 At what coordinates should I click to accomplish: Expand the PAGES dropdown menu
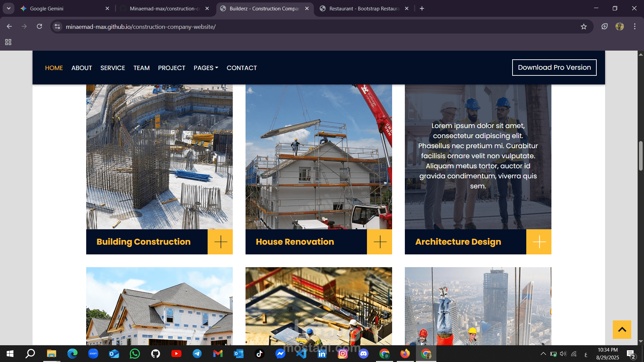click(206, 68)
